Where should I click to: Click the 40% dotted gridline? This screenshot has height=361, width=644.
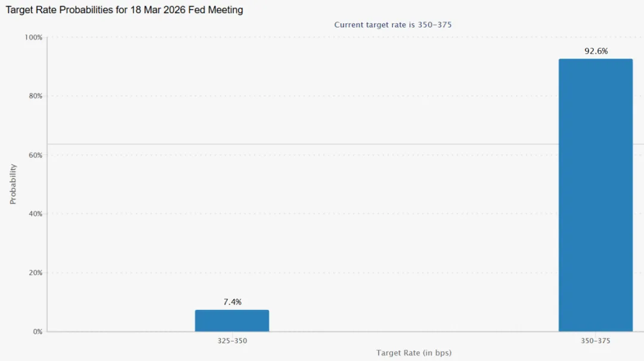point(304,214)
